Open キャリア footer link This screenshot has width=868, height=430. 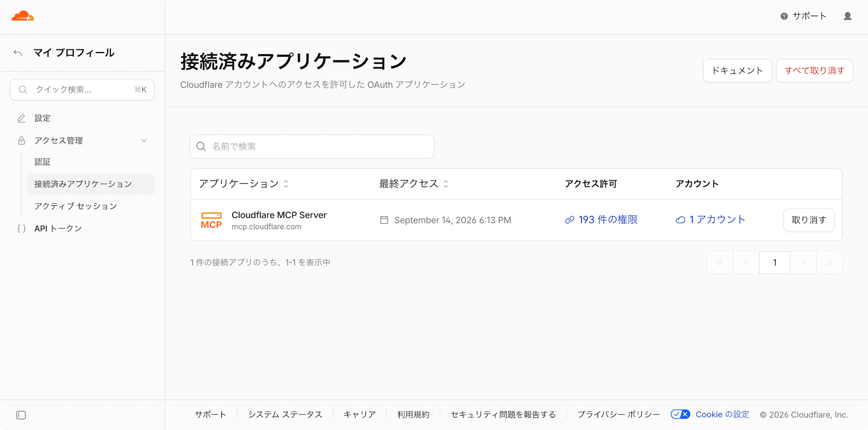tap(360, 414)
